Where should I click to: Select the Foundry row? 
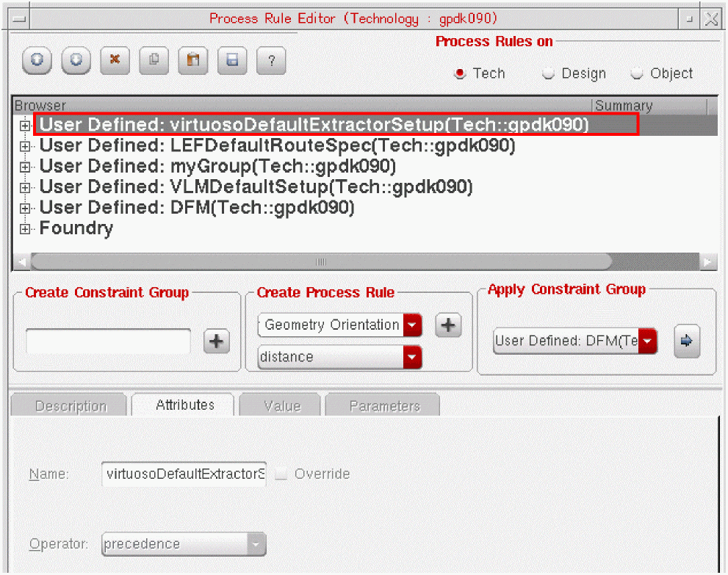76,229
